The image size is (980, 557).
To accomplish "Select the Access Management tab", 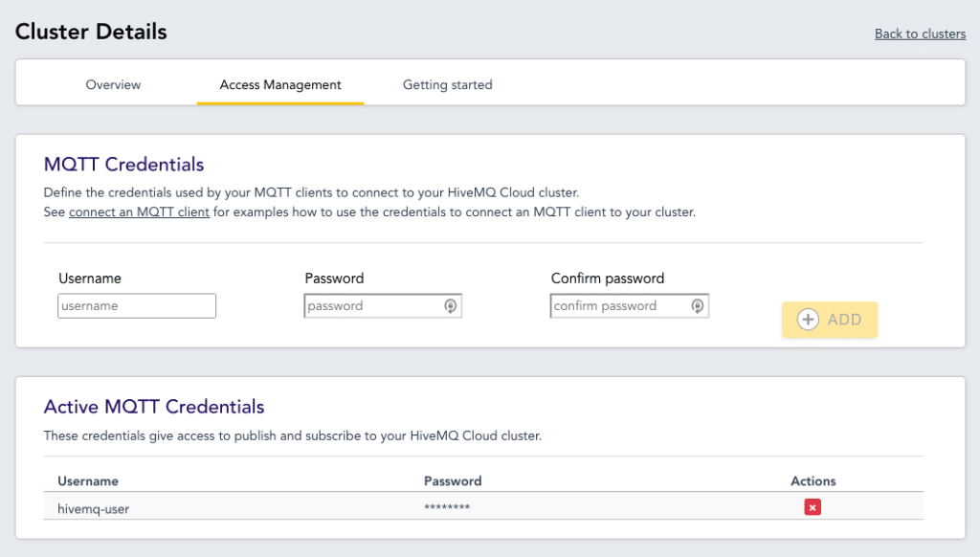I will 280,84.
